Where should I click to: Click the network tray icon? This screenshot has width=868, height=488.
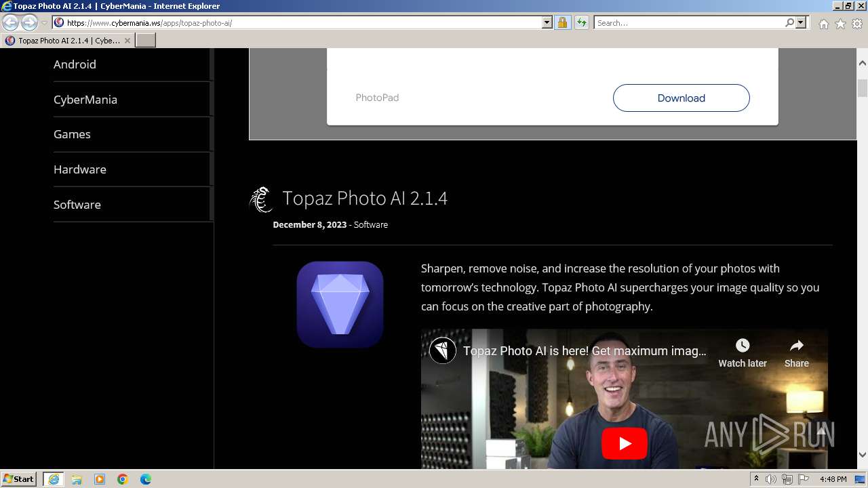[x=787, y=479]
